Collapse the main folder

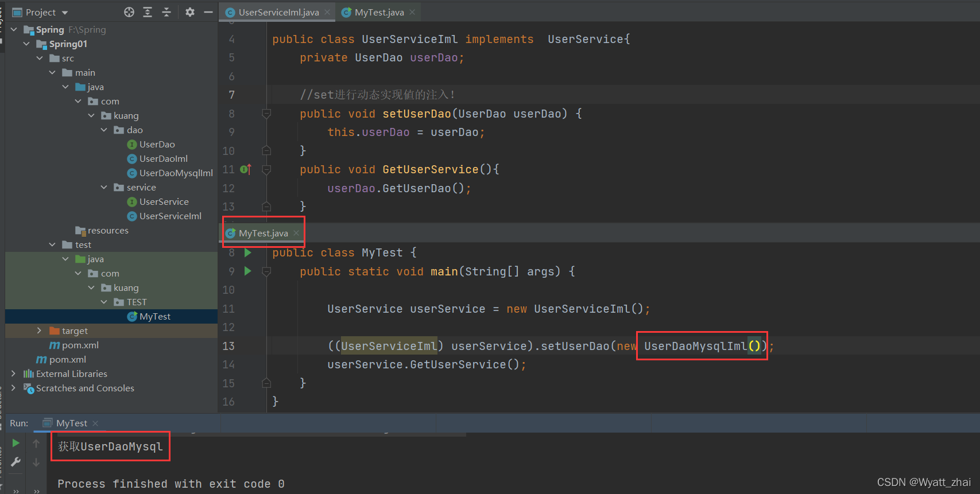(x=52, y=72)
